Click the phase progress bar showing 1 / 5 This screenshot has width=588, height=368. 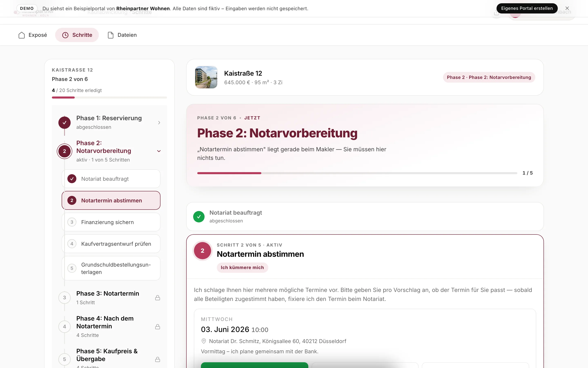pyautogui.click(x=357, y=173)
